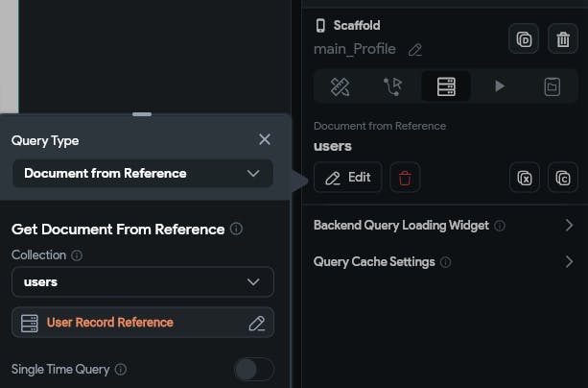Image resolution: width=588 pixels, height=388 pixels.
Task: Open the Animations play-icon tab
Action: [499, 86]
